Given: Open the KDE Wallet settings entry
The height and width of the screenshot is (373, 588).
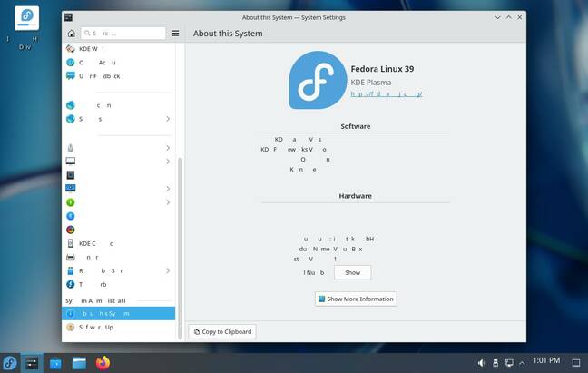Looking at the screenshot, I should (118, 49).
